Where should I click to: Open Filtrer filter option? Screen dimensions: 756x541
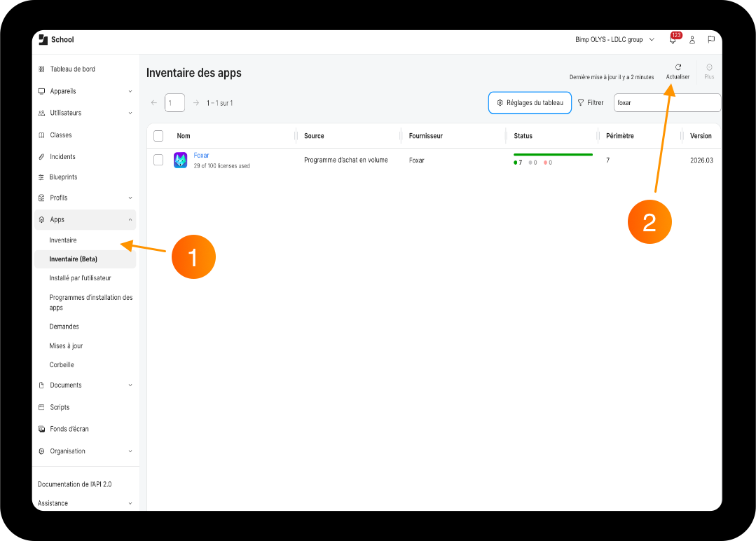click(591, 103)
